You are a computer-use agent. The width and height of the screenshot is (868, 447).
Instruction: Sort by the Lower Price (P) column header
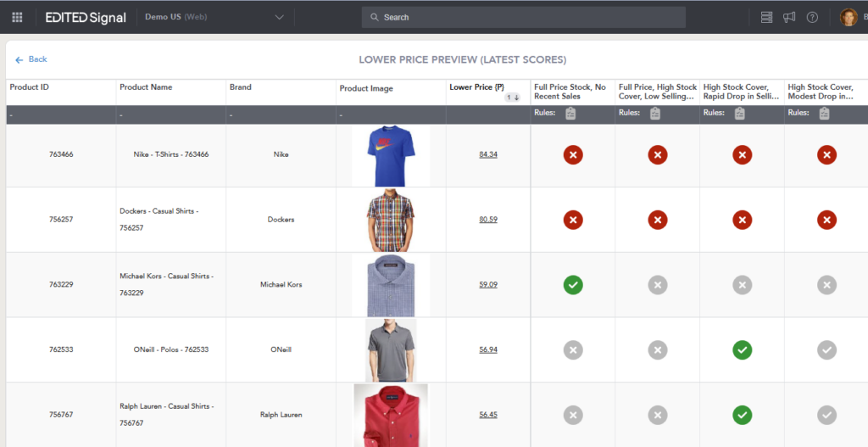pos(476,87)
